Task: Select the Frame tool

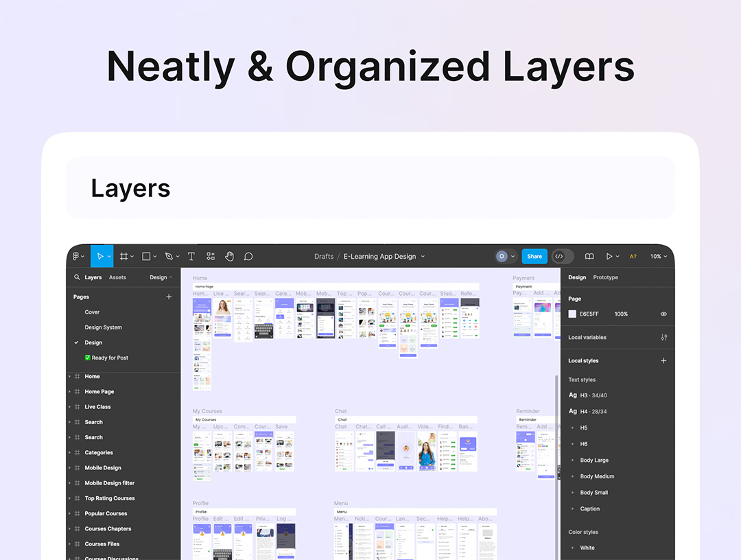Action: (123, 256)
